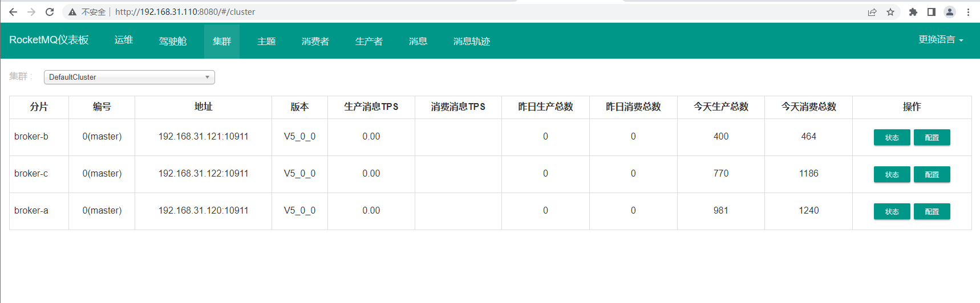Click the RocketMQ仪表板 brand link
980x303 pixels.
(49, 40)
